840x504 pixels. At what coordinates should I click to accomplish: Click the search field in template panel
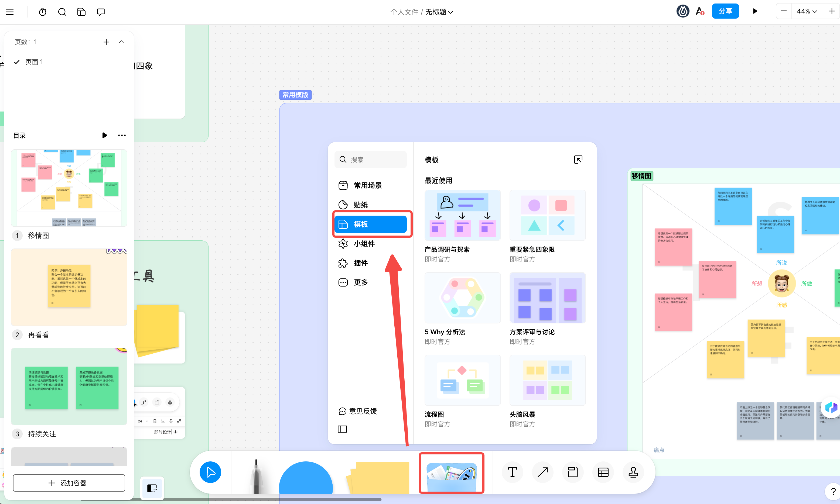click(x=370, y=159)
